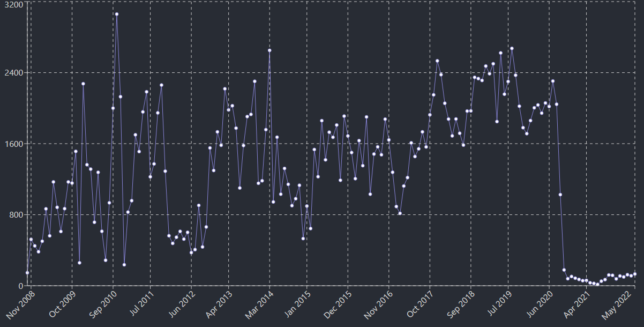Click the 'Nov 2008' x-axis label
The height and width of the screenshot is (327, 644).
[19, 304]
